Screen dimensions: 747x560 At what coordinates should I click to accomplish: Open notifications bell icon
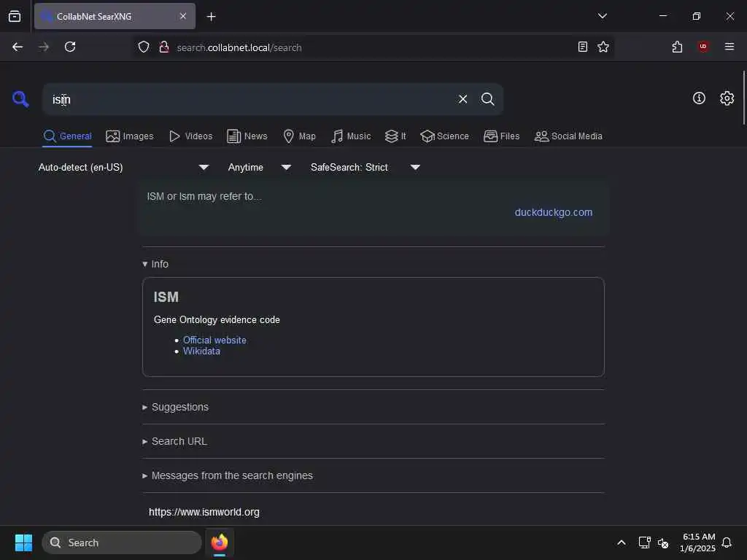[727, 542]
